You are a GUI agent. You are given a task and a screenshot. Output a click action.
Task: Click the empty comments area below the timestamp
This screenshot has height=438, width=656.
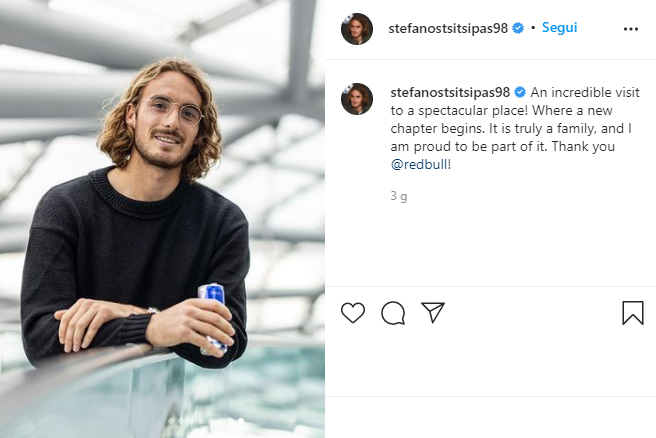[x=490, y=245]
